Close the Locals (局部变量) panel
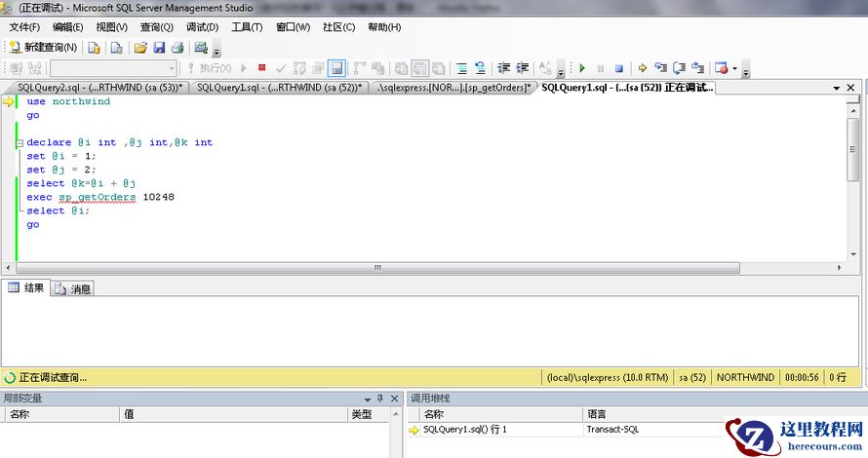 395,399
